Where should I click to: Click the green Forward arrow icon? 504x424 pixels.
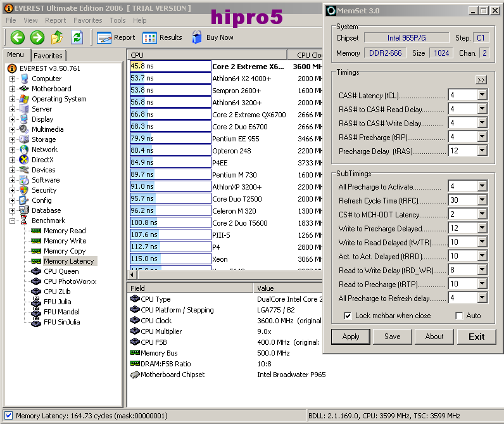pos(37,37)
